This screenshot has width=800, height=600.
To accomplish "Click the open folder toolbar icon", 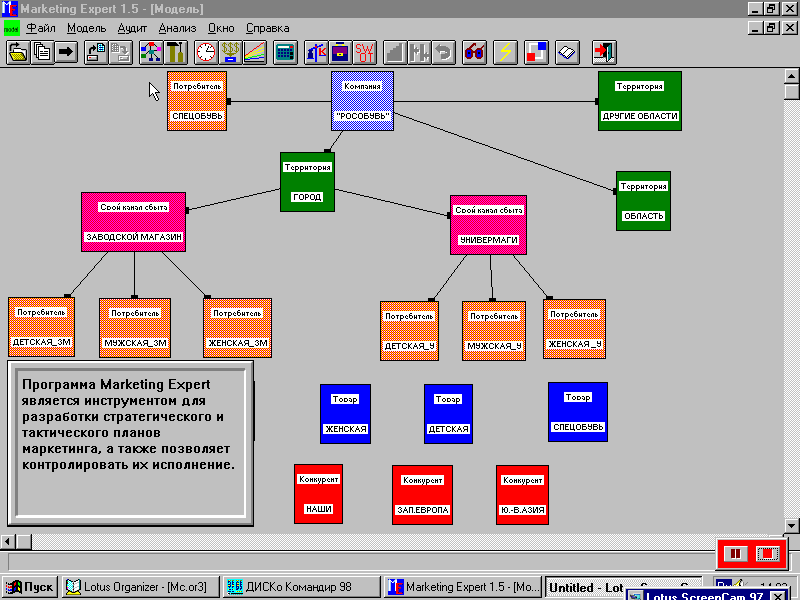I will pos(18,52).
